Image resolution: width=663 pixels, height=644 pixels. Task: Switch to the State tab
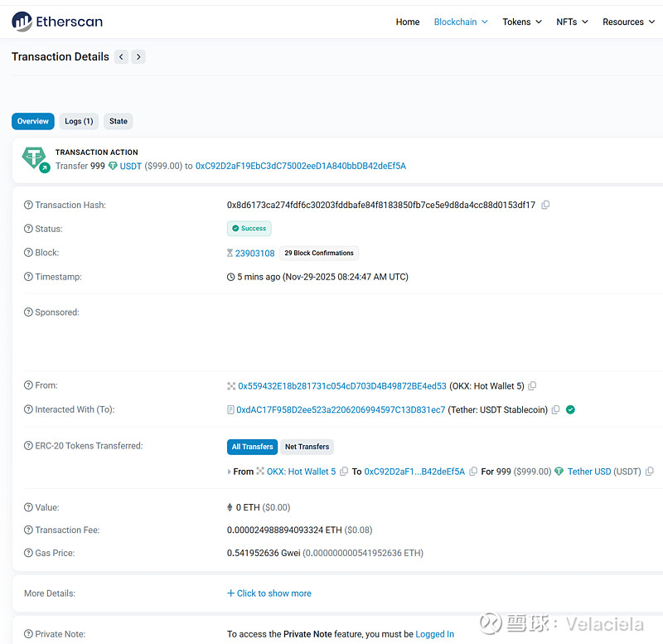point(119,121)
